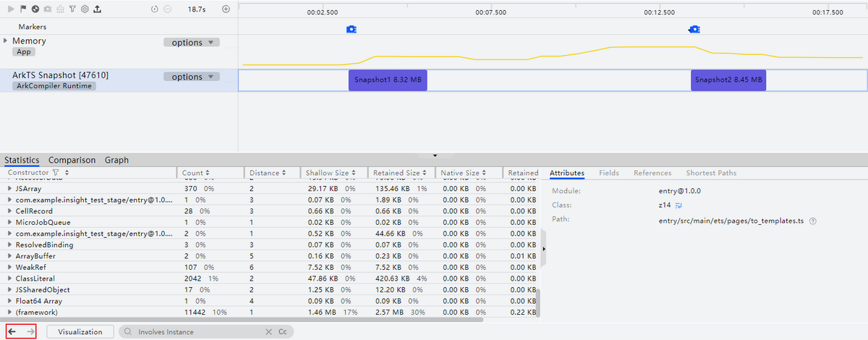Open the ArkTS Snapshot options dropdown
This screenshot has width=868, height=340.
pyautogui.click(x=192, y=77)
